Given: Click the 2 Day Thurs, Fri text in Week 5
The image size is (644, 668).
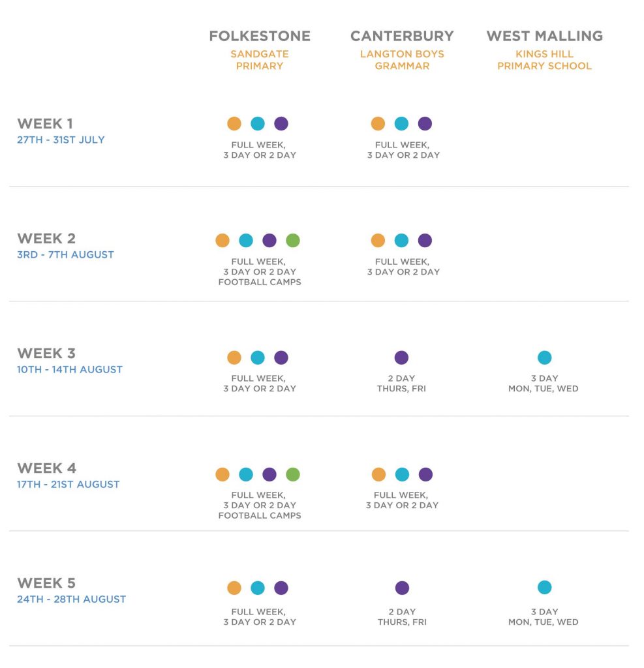Looking at the screenshot, I should click(402, 617).
